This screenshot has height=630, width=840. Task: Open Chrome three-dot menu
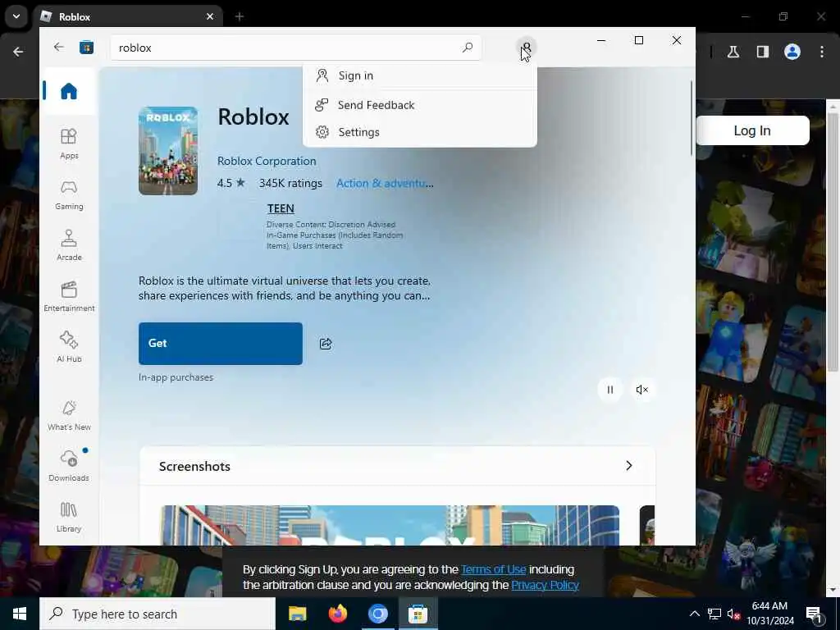(822, 52)
